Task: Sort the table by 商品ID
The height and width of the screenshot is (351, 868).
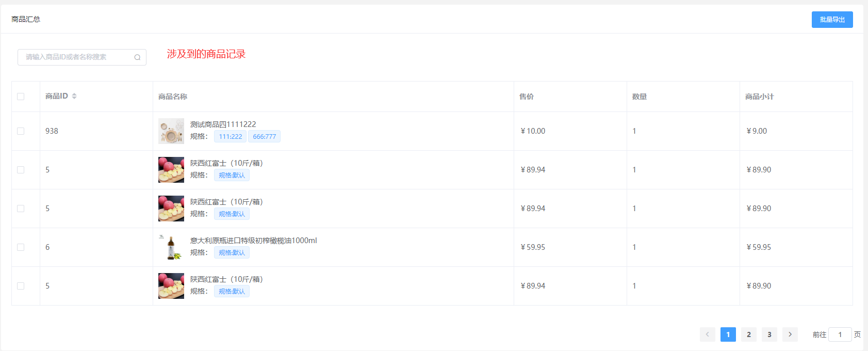Action: tap(74, 96)
